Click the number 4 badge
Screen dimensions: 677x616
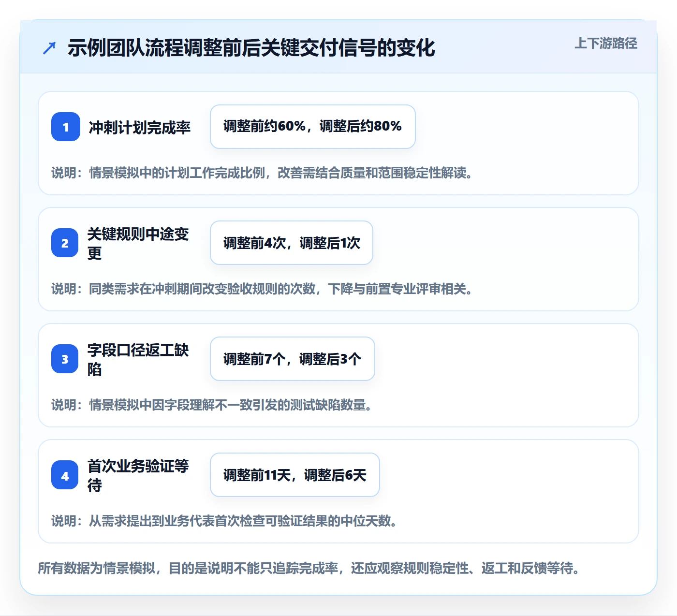coord(65,475)
